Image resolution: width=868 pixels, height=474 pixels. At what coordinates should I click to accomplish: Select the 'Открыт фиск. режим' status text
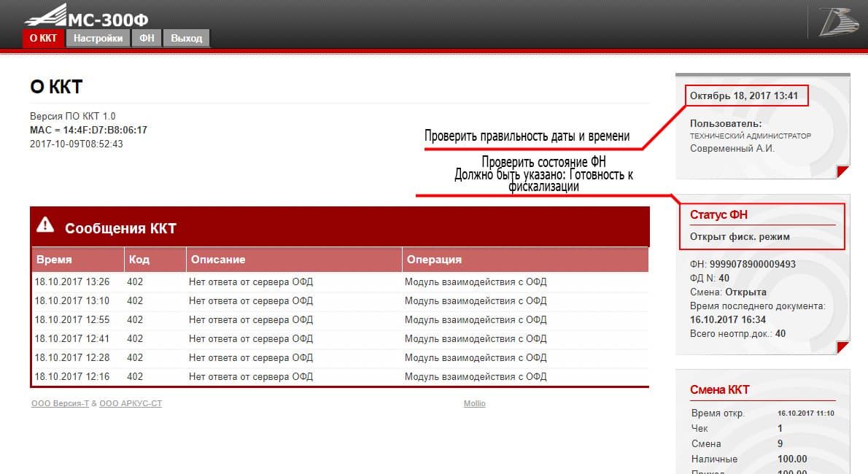pyautogui.click(x=740, y=236)
